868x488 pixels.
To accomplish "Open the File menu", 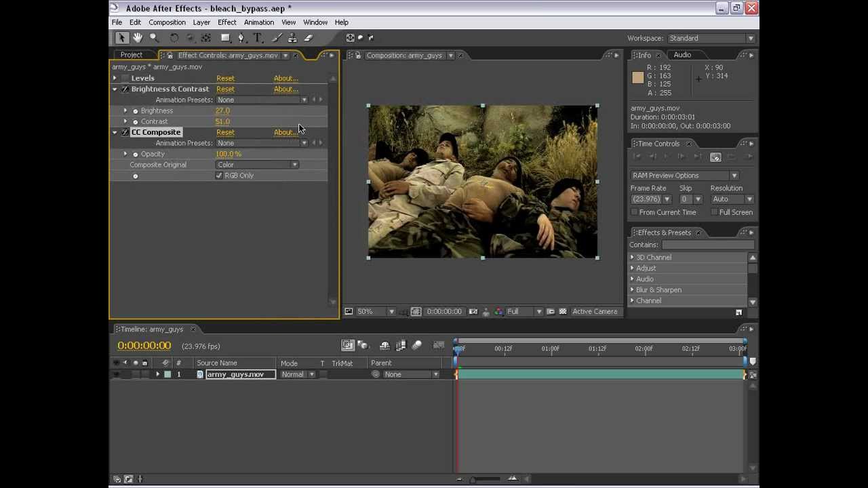I will pyautogui.click(x=117, y=22).
